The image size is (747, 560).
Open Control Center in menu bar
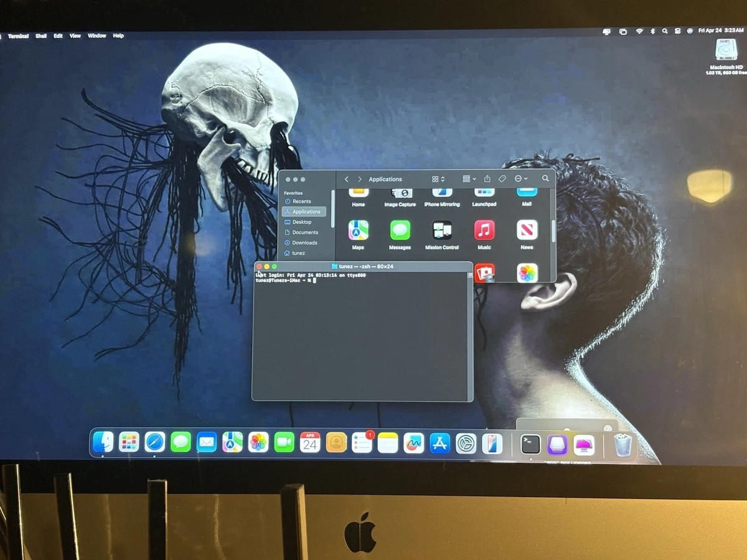click(x=677, y=30)
